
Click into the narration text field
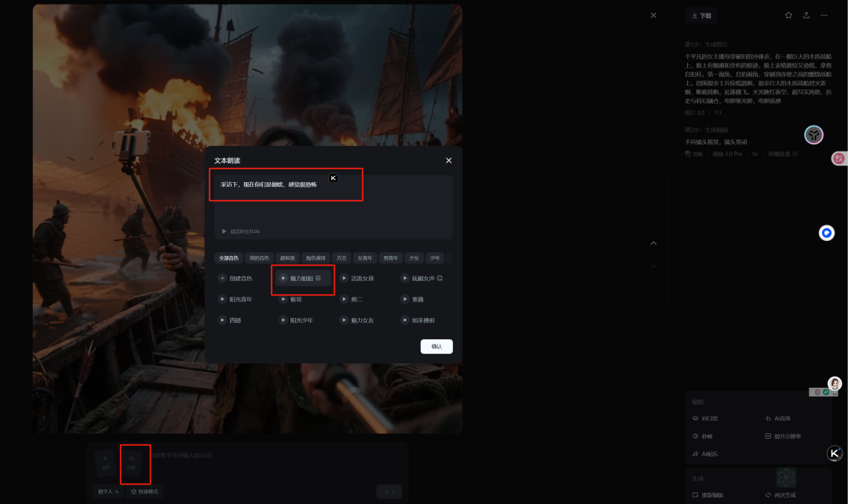pyautogui.click(x=333, y=206)
